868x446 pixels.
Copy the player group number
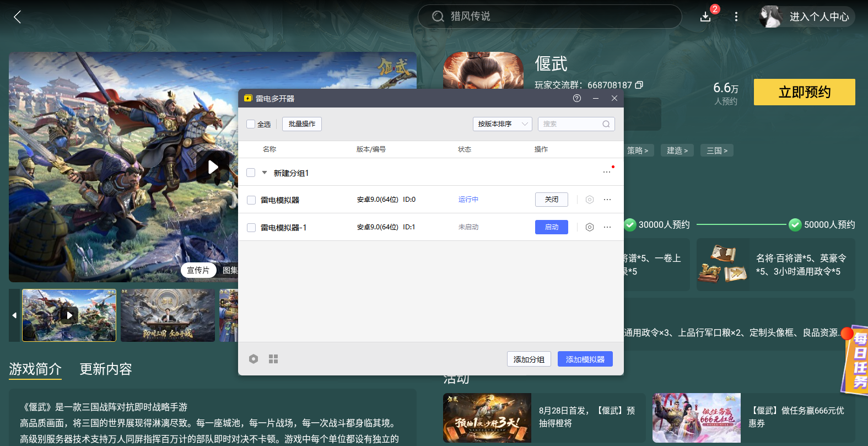(x=639, y=85)
